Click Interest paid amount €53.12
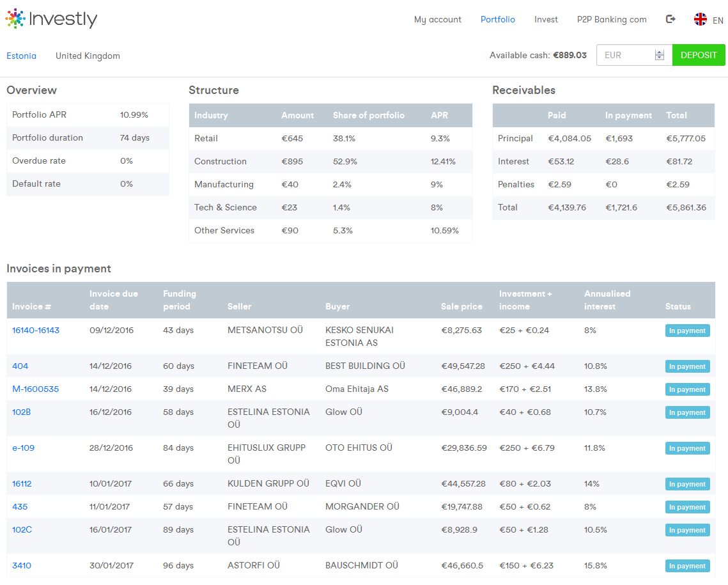The width and height of the screenshot is (728, 585). coord(561,162)
